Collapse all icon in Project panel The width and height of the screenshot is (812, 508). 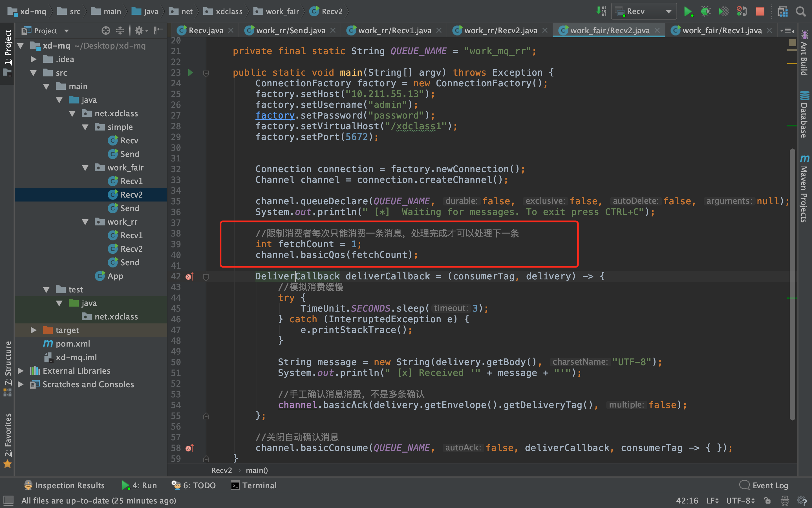[120, 30]
